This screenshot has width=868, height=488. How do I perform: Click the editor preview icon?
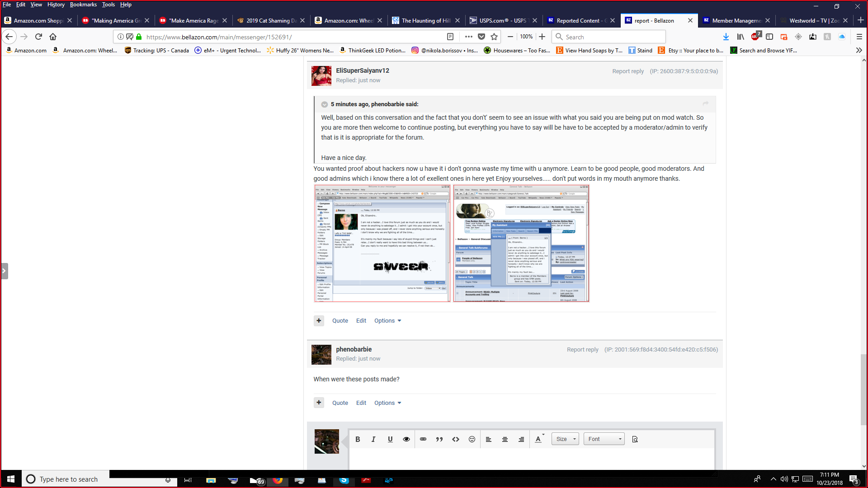coord(635,439)
